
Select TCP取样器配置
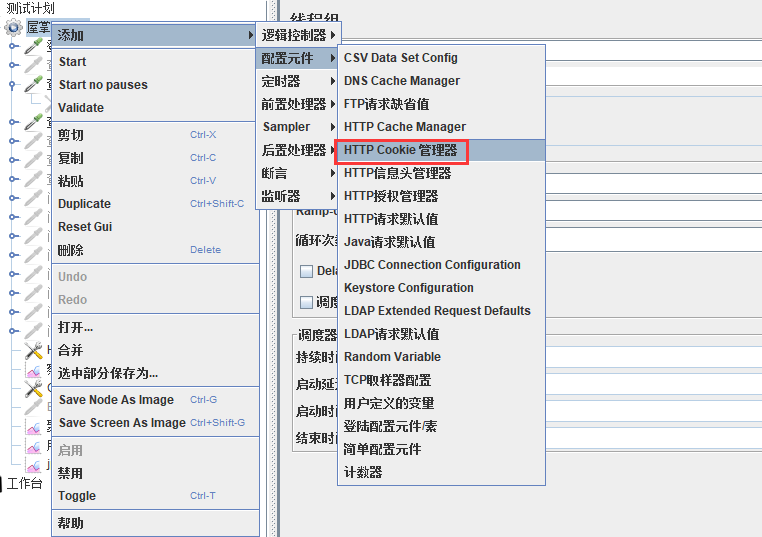click(x=441, y=380)
